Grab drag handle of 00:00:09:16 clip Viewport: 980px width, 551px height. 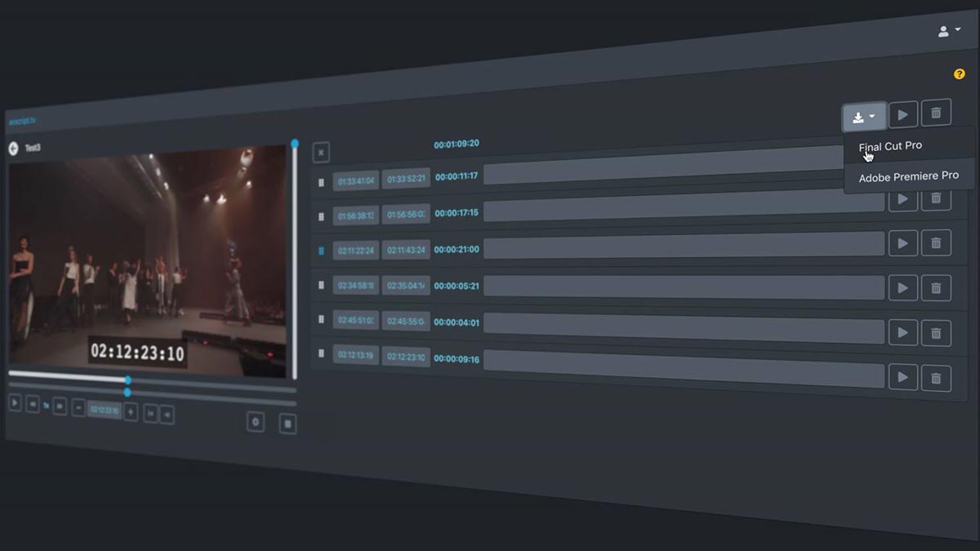pyautogui.click(x=322, y=354)
